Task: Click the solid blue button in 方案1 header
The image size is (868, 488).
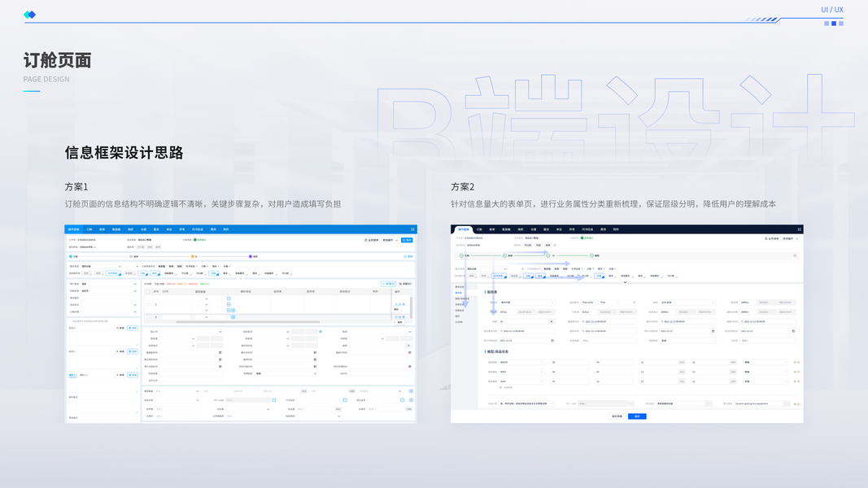Action: (407, 240)
